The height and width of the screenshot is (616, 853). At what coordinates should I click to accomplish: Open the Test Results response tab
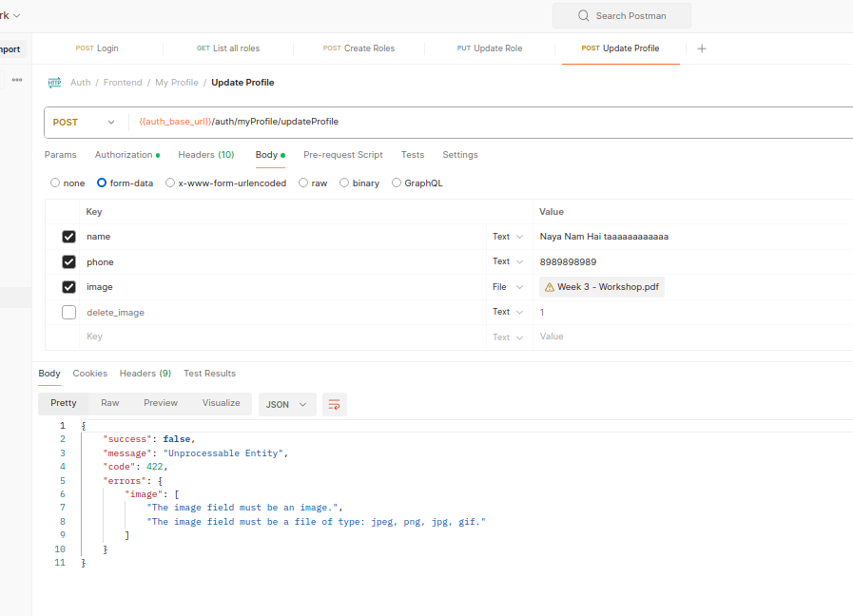209,374
